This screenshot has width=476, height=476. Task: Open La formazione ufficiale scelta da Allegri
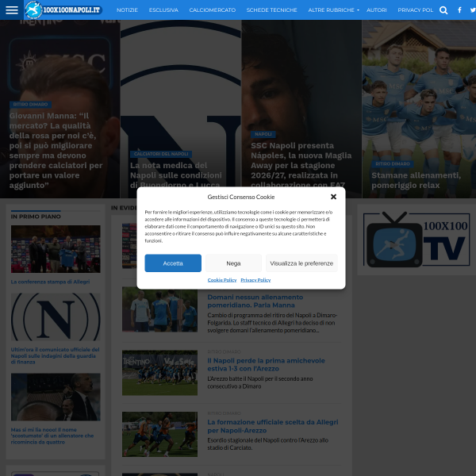[x=273, y=426]
